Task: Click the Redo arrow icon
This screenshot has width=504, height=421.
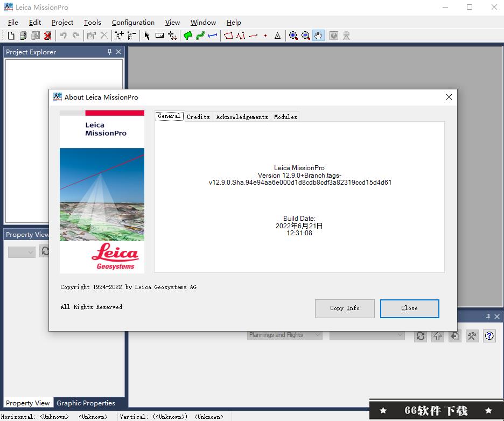Action: coord(76,36)
